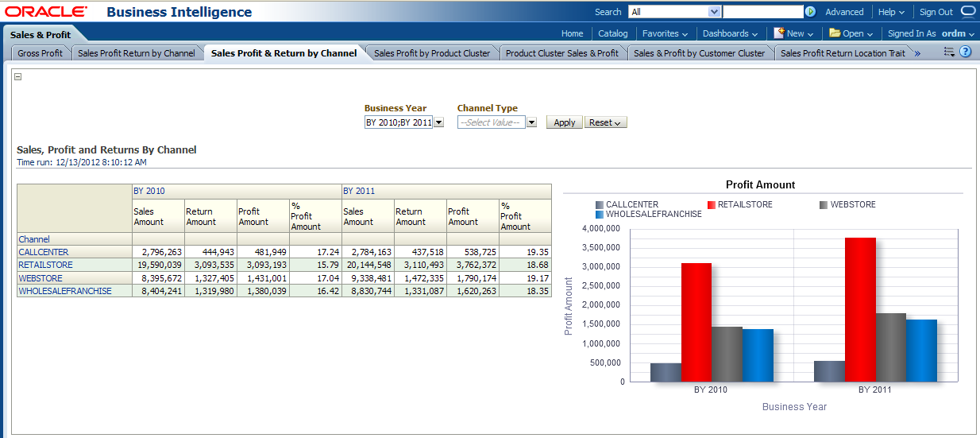The image size is (980, 438).
Task: Collapse the dashboard section using minus box
Action: [18, 77]
